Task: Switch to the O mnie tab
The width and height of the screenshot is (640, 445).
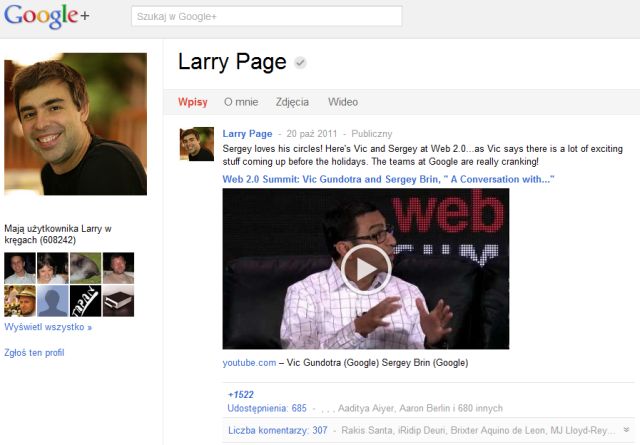Action: tap(241, 102)
